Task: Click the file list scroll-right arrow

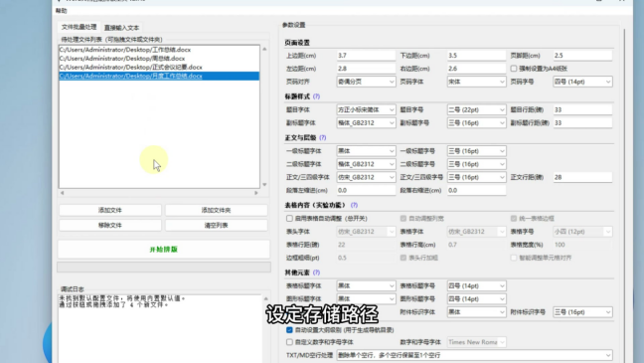Action: [256, 192]
